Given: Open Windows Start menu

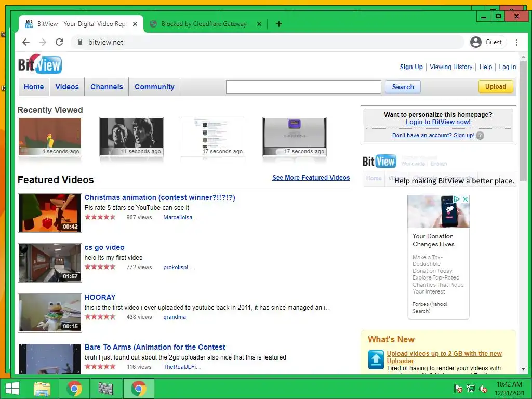Looking at the screenshot, I should tap(12, 389).
